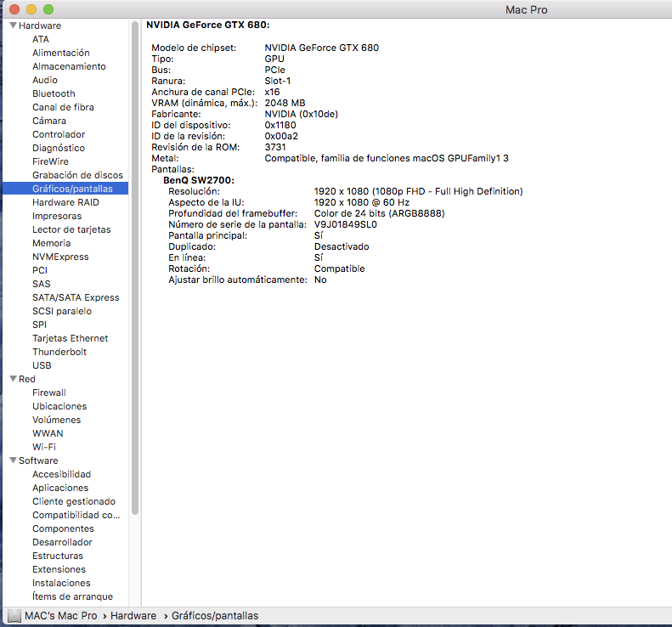The width and height of the screenshot is (672, 627).
Task: Select the Audio entry
Action: [44, 80]
